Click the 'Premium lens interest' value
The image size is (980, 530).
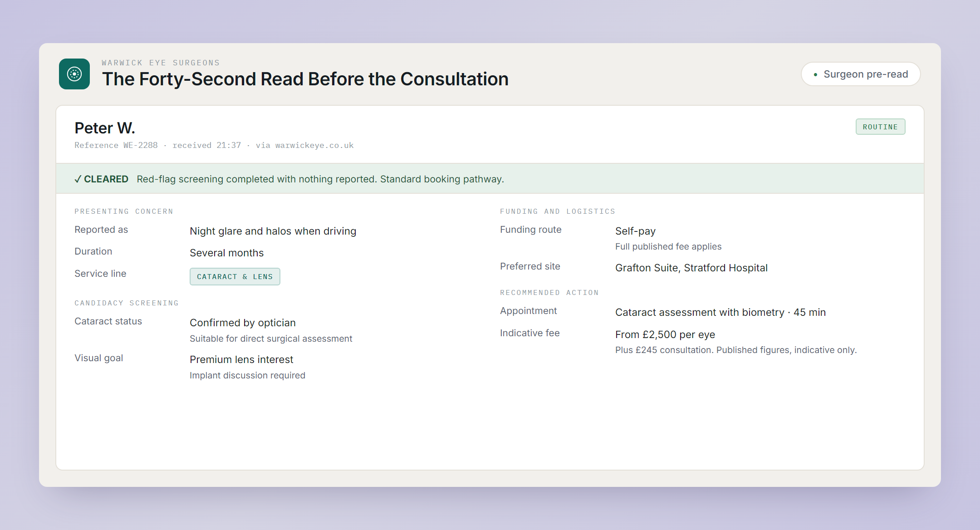coord(241,360)
